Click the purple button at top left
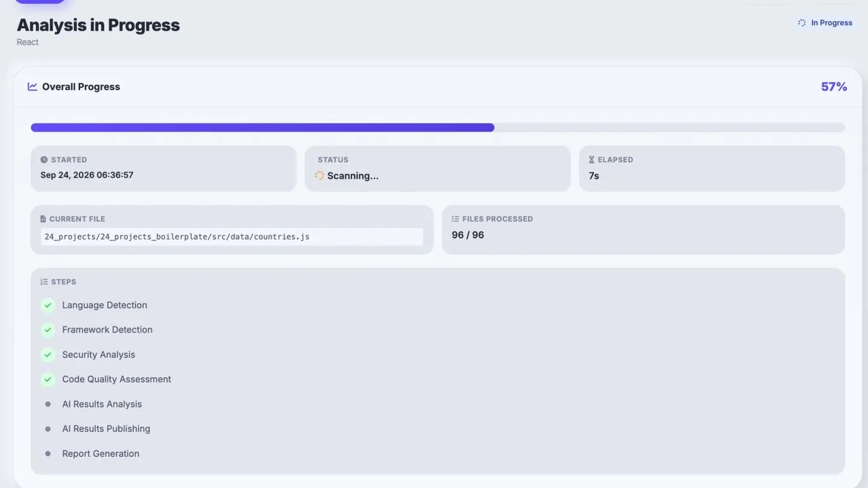Screen dimensions: 868x488 click(40, 2)
